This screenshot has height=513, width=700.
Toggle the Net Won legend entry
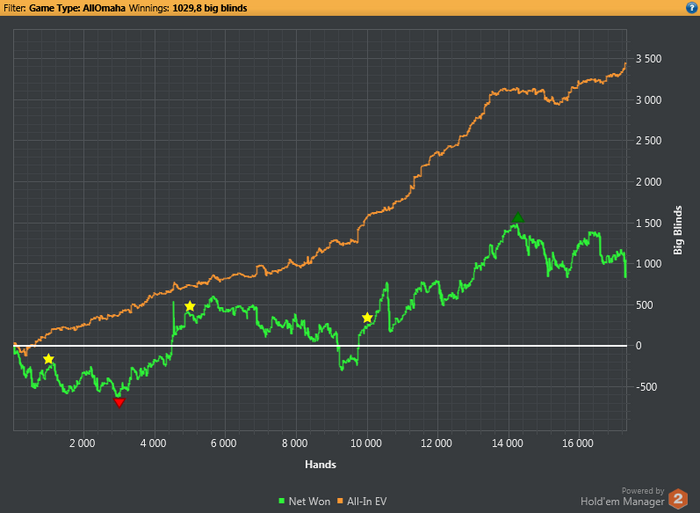tap(304, 501)
